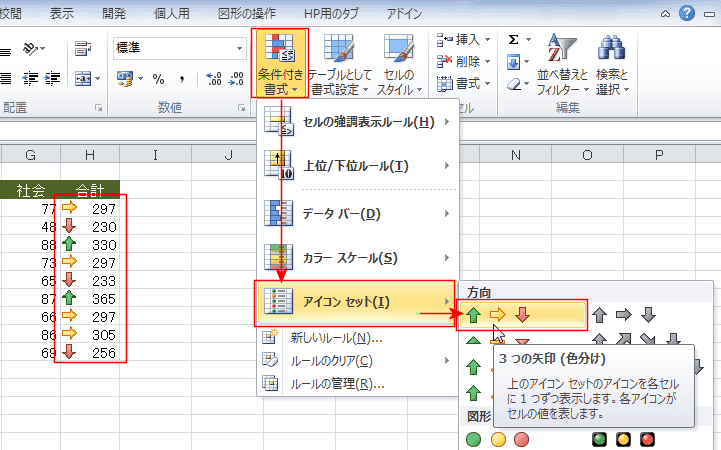Click the merge and center icon
The width and height of the screenshot is (721, 450).
(x=83, y=79)
